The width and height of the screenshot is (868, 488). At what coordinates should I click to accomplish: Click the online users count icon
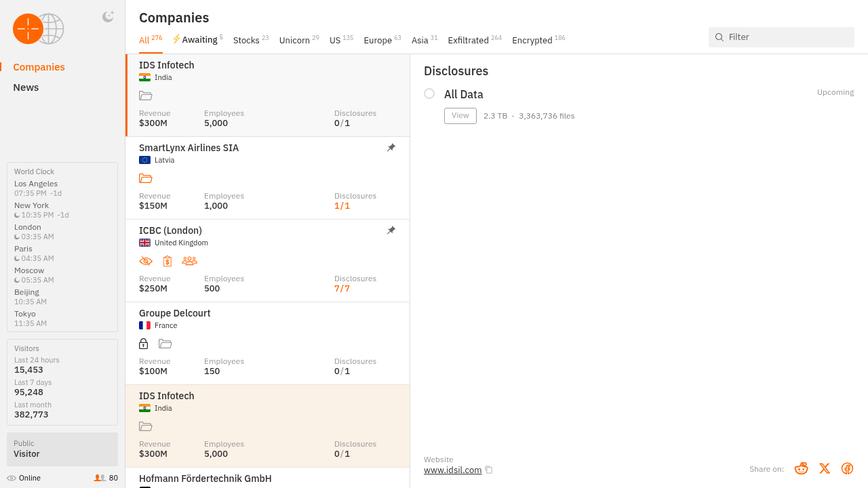point(100,478)
